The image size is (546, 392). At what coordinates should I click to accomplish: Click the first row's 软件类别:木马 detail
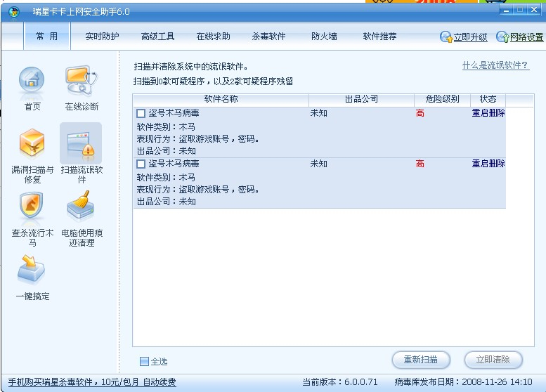pos(166,126)
